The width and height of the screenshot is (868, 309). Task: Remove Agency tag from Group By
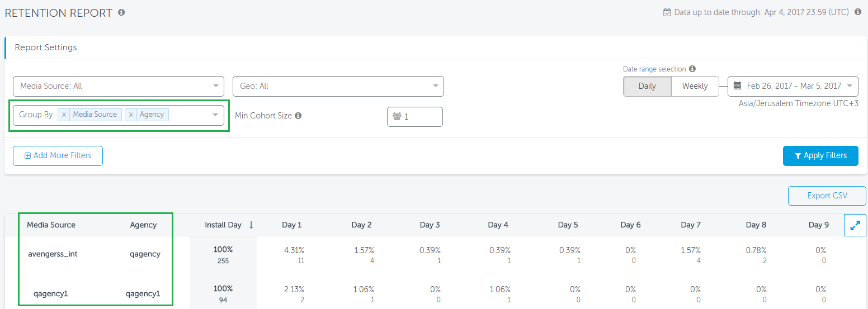coord(131,115)
